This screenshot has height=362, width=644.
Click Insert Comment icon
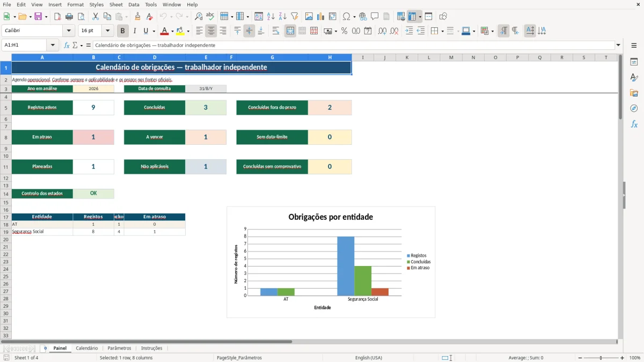(x=375, y=17)
